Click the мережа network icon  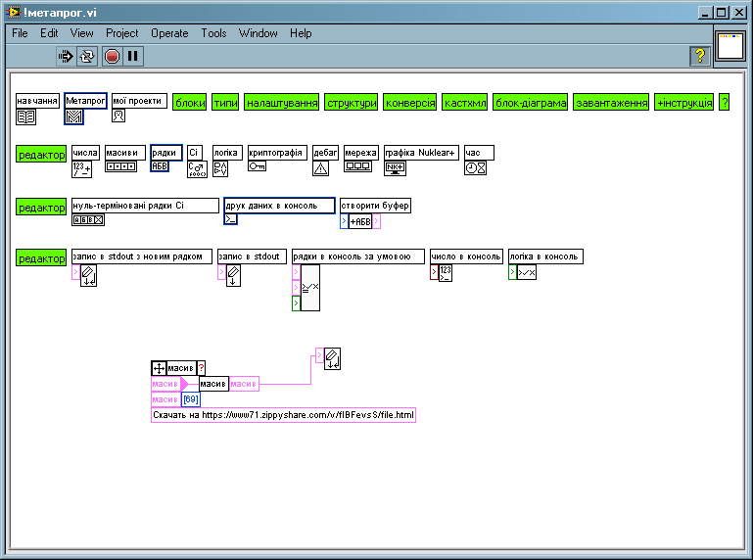point(357,166)
